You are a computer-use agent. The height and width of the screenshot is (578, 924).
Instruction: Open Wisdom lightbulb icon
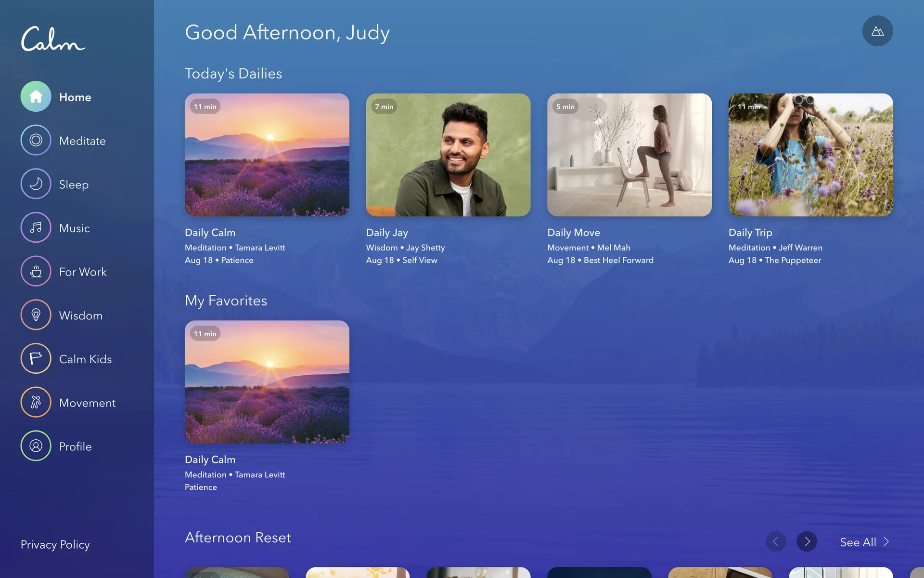click(x=36, y=315)
